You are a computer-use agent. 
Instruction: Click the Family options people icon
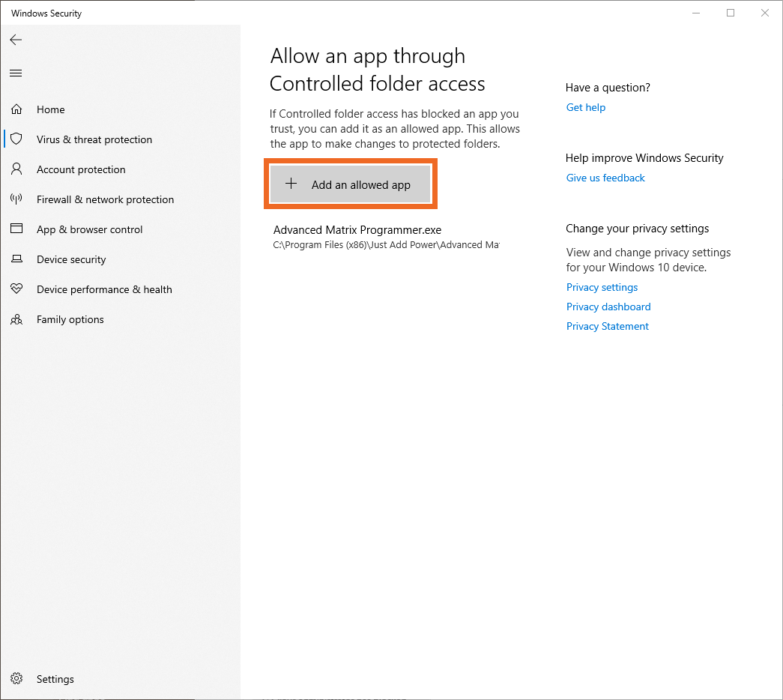pyautogui.click(x=16, y=319)
